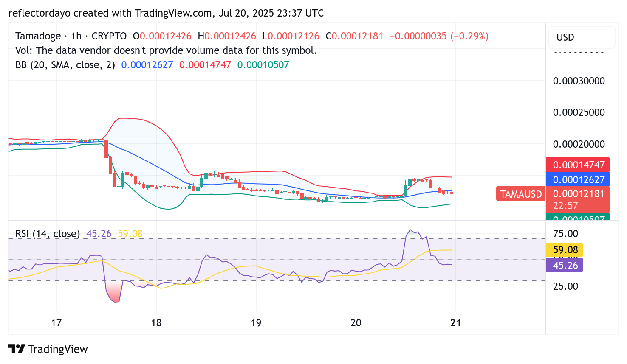This screenshot has height=364, width=627.
Task: Click the USD currency button
Action: coord(582,37)
